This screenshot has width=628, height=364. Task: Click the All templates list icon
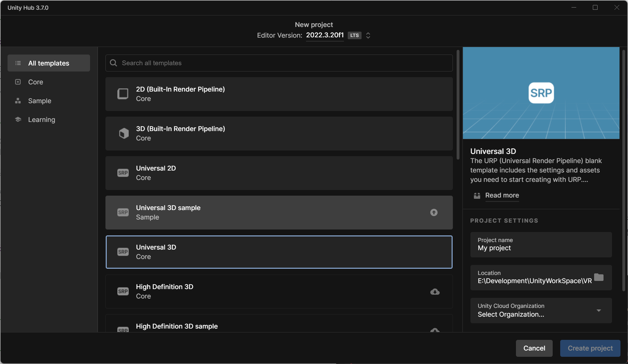(x=18, y=63)
